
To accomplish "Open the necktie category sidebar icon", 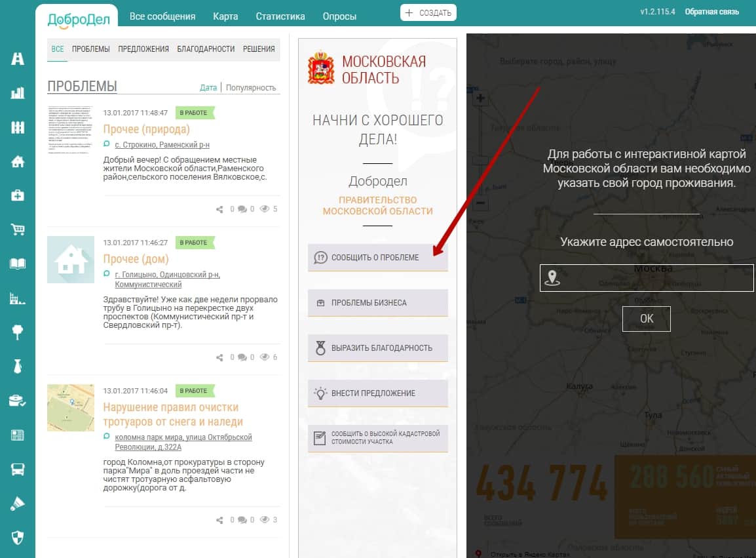I will pyautogui.click(x=17, y=367).
